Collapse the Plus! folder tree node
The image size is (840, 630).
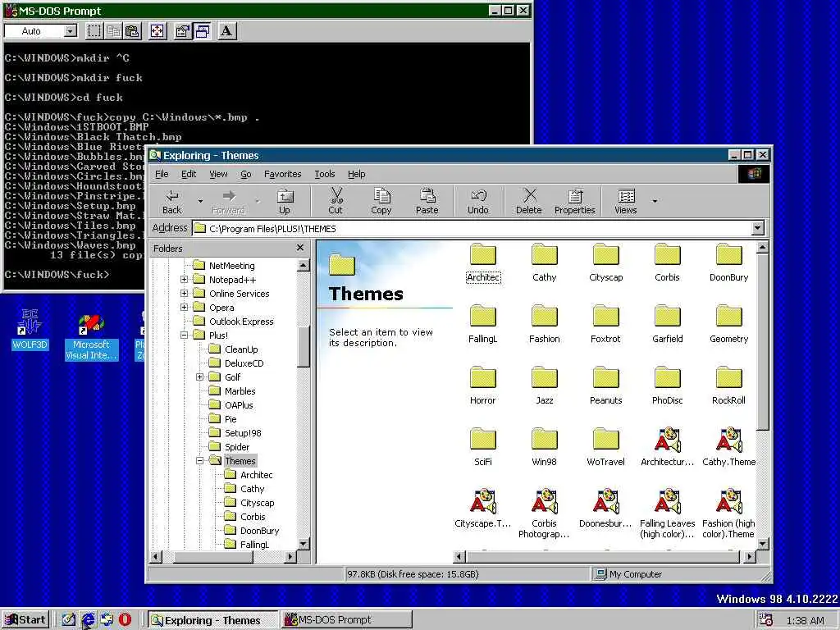tap(184, 336)
